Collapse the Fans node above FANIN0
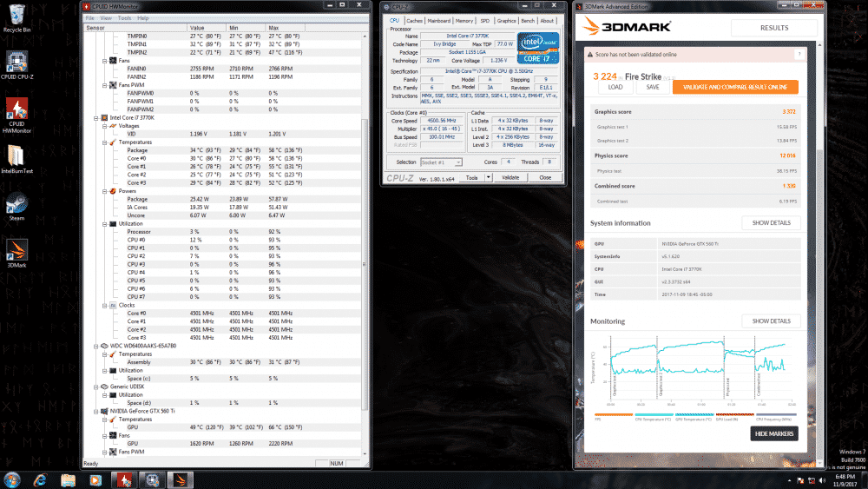Screen dimensions: 868x489 [105, 61]
